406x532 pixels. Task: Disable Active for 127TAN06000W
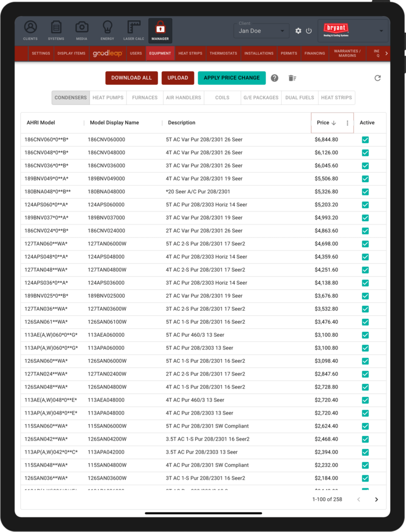(365, 244)
